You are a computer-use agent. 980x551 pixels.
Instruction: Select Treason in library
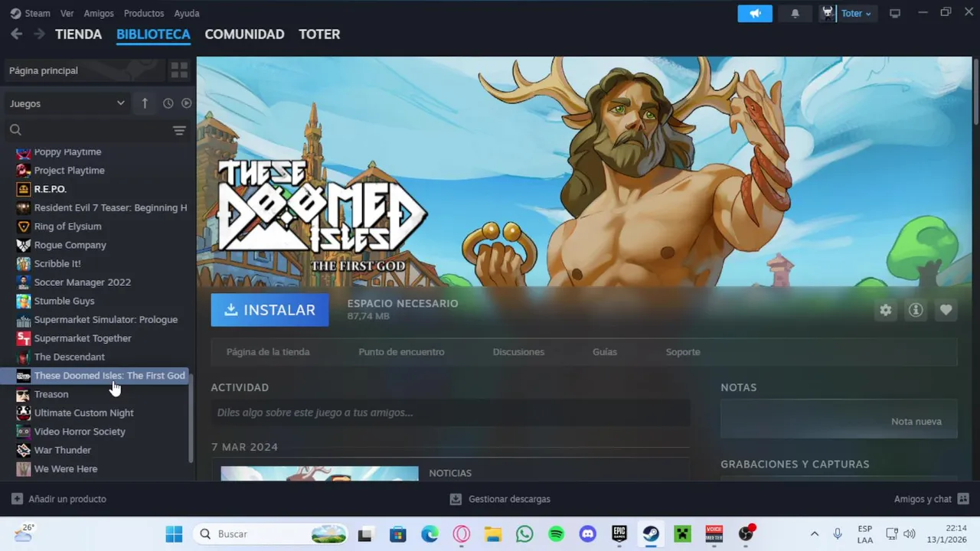[51, 394]
